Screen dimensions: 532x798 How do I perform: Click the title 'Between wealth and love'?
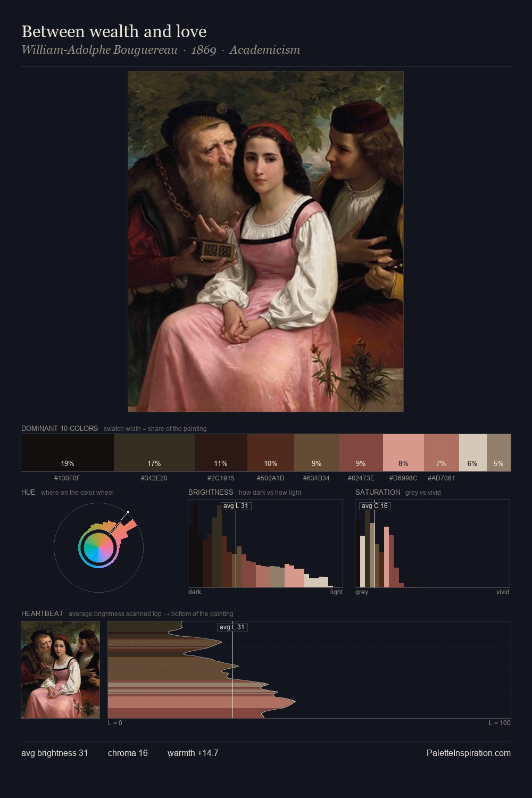(114, 31)
